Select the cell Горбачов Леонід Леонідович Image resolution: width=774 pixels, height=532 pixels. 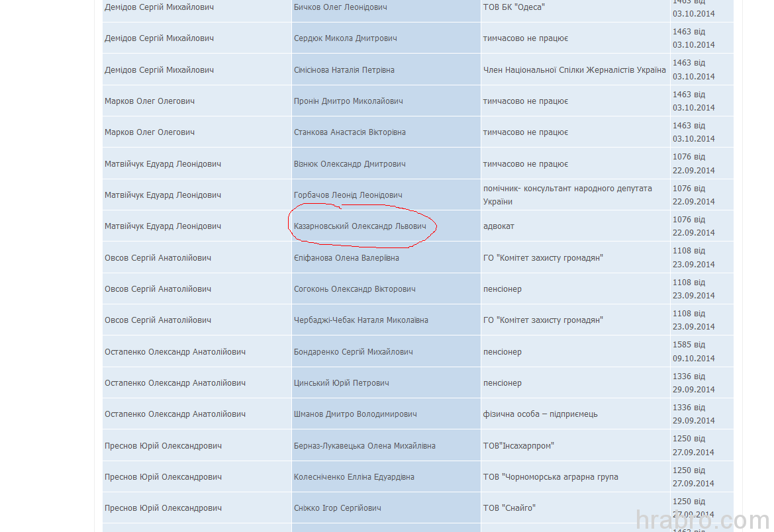click(x=348, y=195)
